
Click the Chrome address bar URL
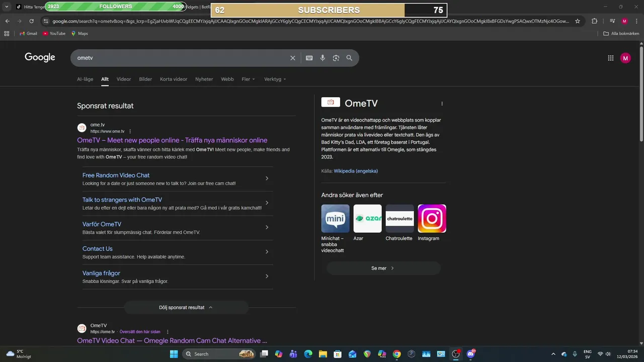tap(311, 21)
